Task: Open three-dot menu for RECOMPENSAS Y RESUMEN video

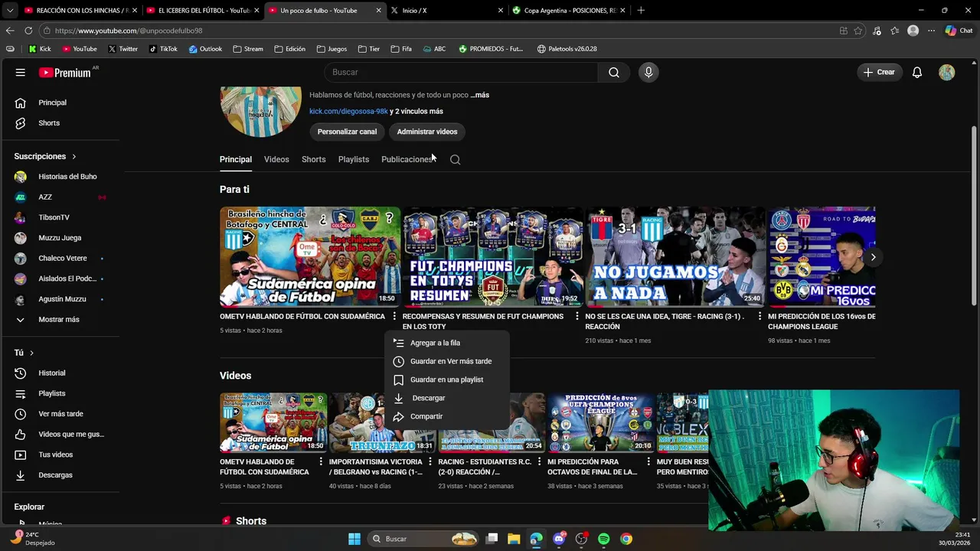Action: point(577,316)
